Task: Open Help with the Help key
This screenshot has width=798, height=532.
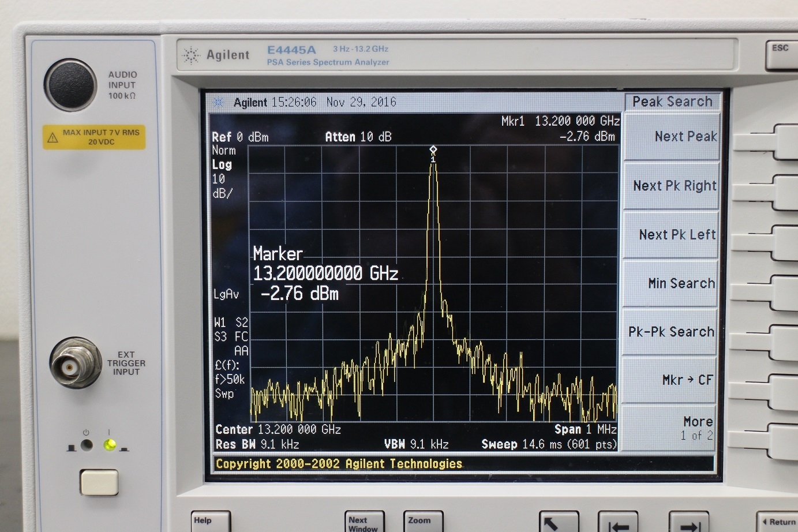Action: click(x=211, y=522)
